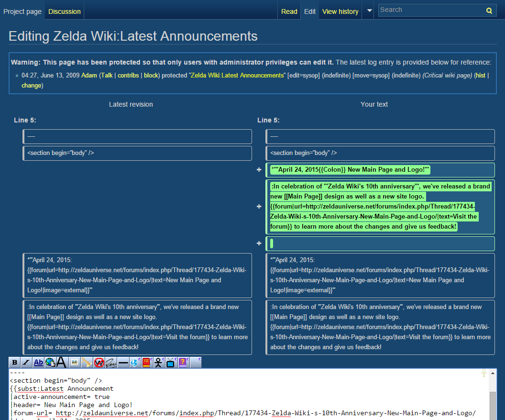505x420 pixels.
Task: Click the scrollbar up arrow in the edit box
Action: pos(493,373)
